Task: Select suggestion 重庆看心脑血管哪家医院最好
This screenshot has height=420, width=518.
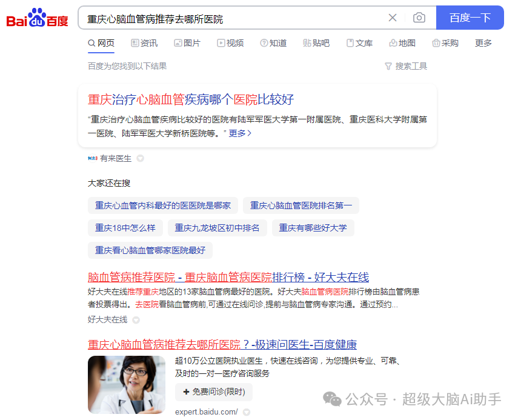Action: click(x=150, y=250)
